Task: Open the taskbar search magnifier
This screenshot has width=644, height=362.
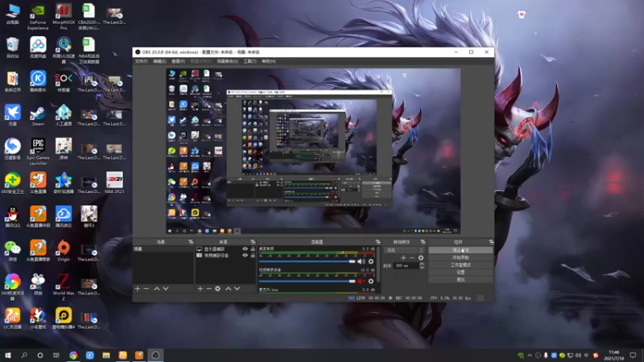Action: [24, 355]
